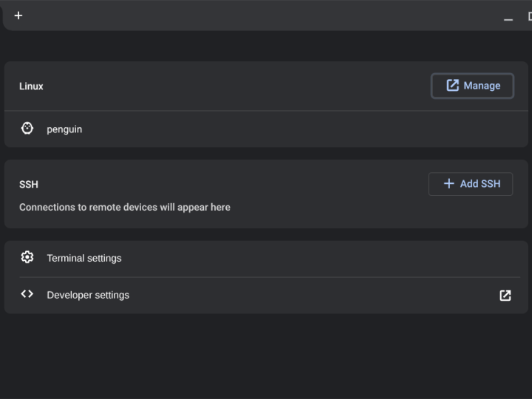Click the Developer settings code brackets icon
The image size is (532, 399).
(x=27, y=294)
